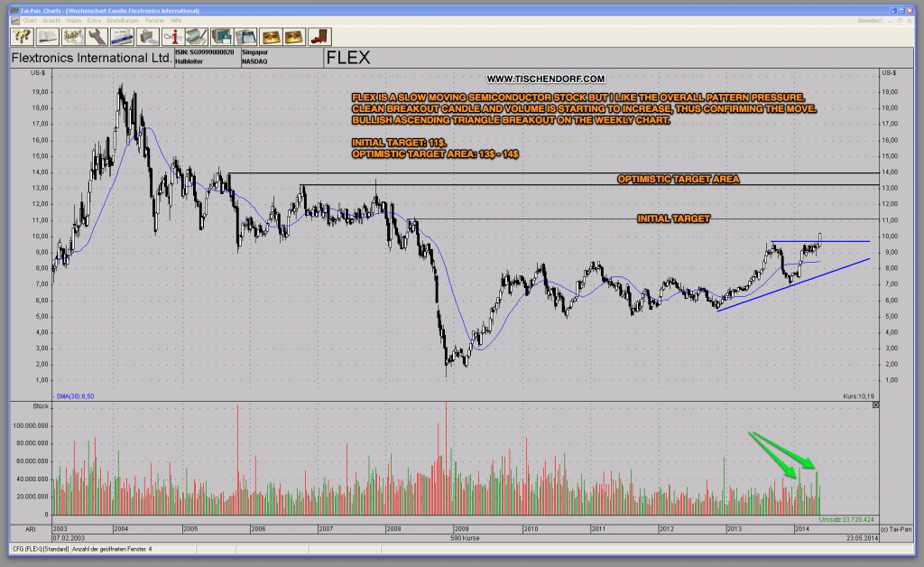924x567 pixels.
Task: Select the candlestick chart icon
Action: click(74, 36)
